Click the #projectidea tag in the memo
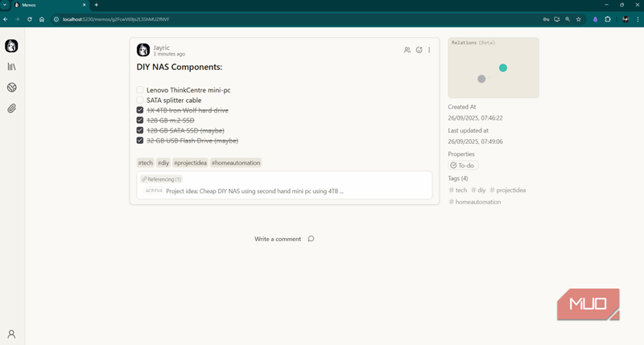This screenshot has height=345, width=644. click(190, 162)
